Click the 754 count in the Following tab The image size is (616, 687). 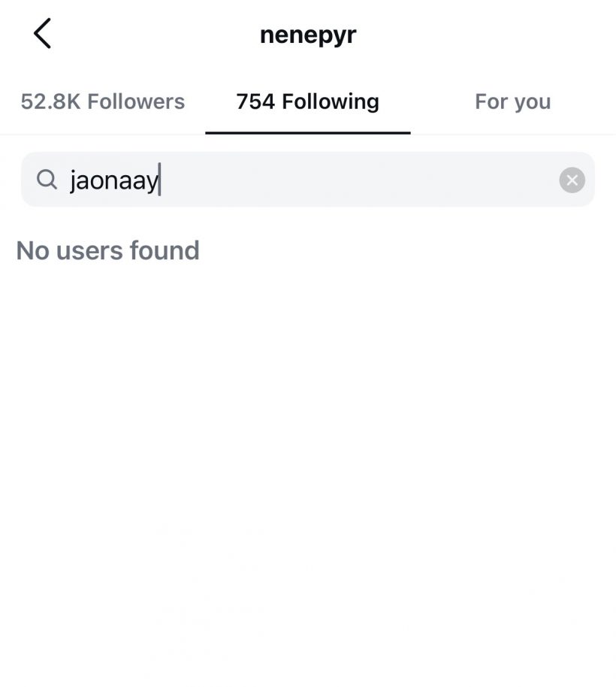[255, 101]
